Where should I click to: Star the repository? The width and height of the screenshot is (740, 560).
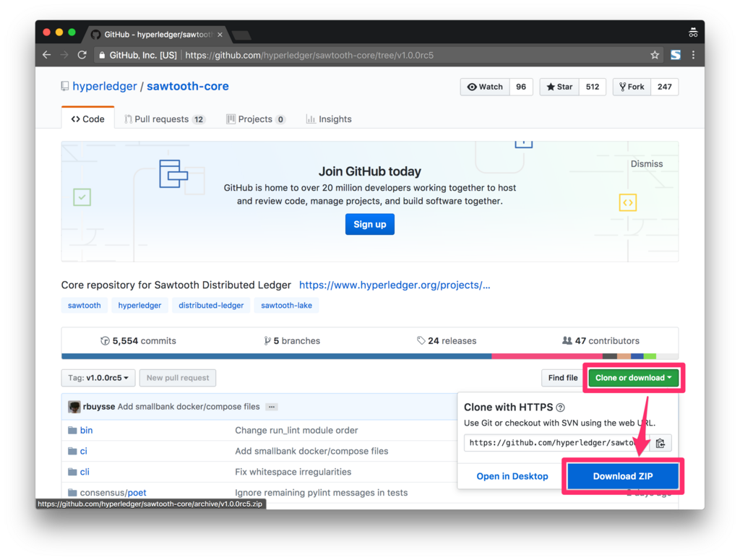559,87
